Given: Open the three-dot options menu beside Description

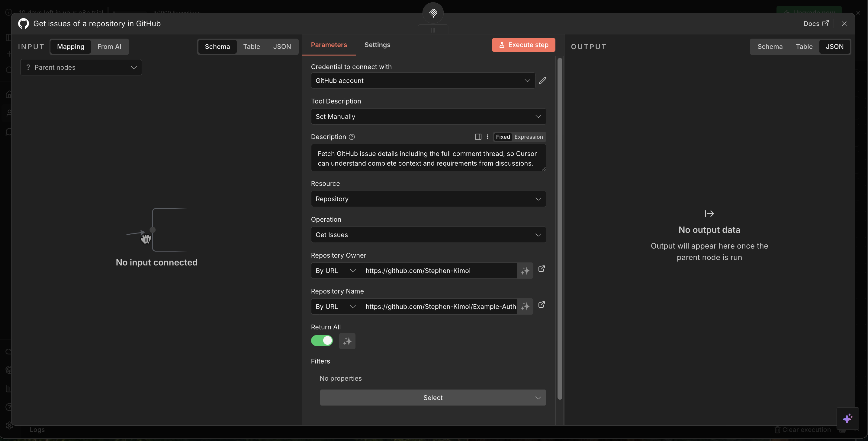Looking at the screenshot, I should (487, 137).
